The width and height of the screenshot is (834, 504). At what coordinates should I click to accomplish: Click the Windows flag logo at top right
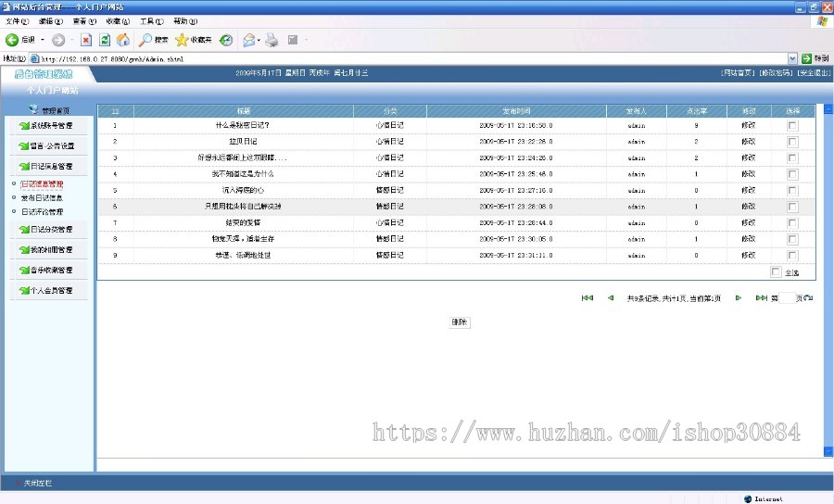822,21
